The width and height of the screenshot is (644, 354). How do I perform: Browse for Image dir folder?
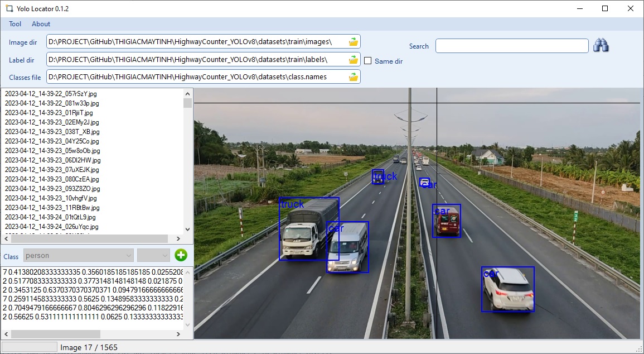354,42
